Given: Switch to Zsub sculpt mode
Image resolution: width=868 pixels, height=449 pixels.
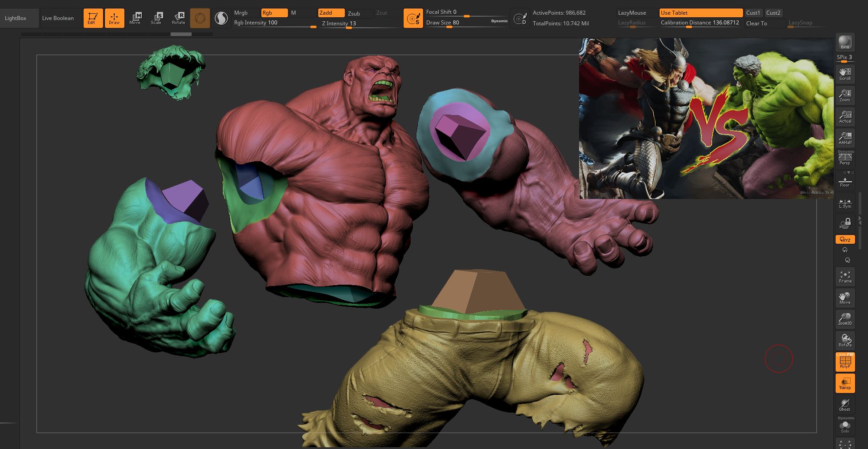Looking at the screenshot, I should coord(360,13).
